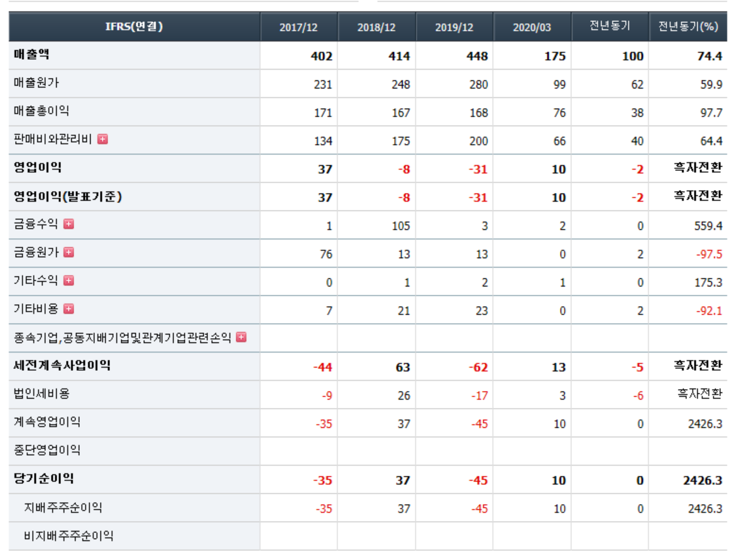Select the 비지배주주순이익 row label
741x560 pixels.
[x=69, y=536]
